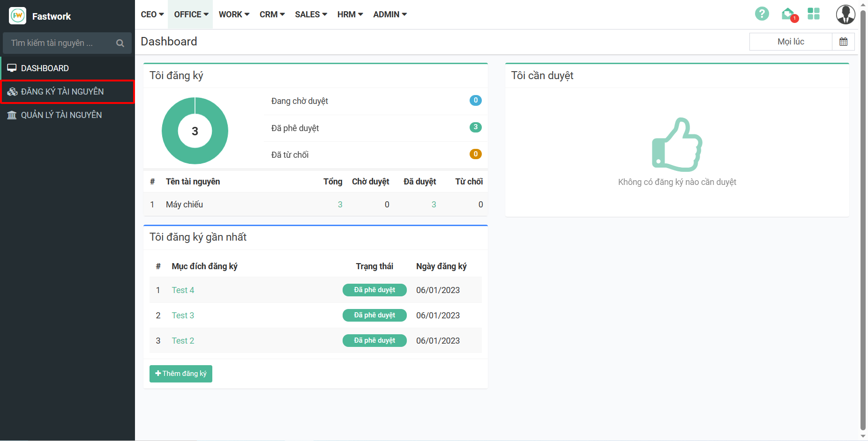Open the apps grid icon
The image size is (868, 441).
click(x=814, y=14)
